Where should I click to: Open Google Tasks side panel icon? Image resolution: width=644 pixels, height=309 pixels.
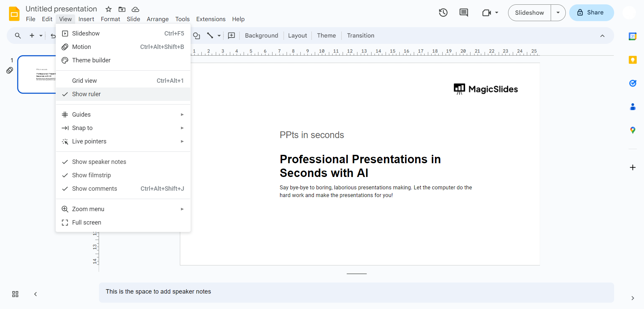point(632,83)
